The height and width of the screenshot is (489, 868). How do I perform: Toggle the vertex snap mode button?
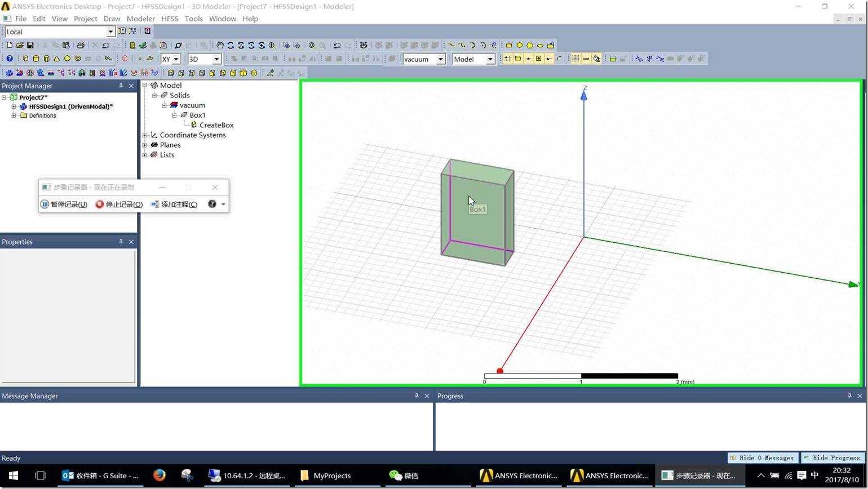point(518,59)
